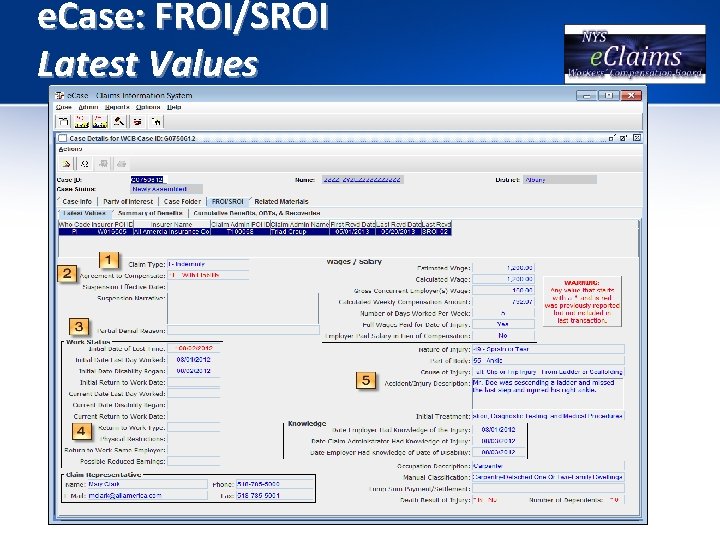Click the Partial Denial Reason field
Viewport: 720px width, 540px height.
(x=243, y=331)
